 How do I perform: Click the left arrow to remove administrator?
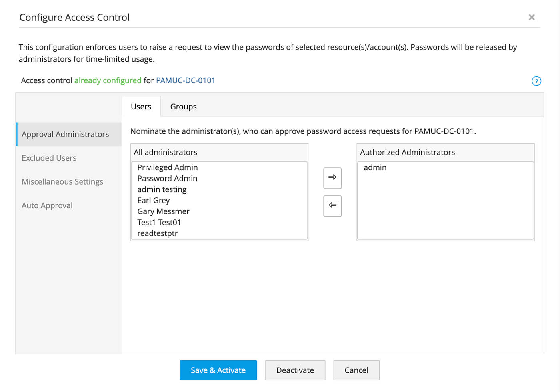click(x=332, y=206)
